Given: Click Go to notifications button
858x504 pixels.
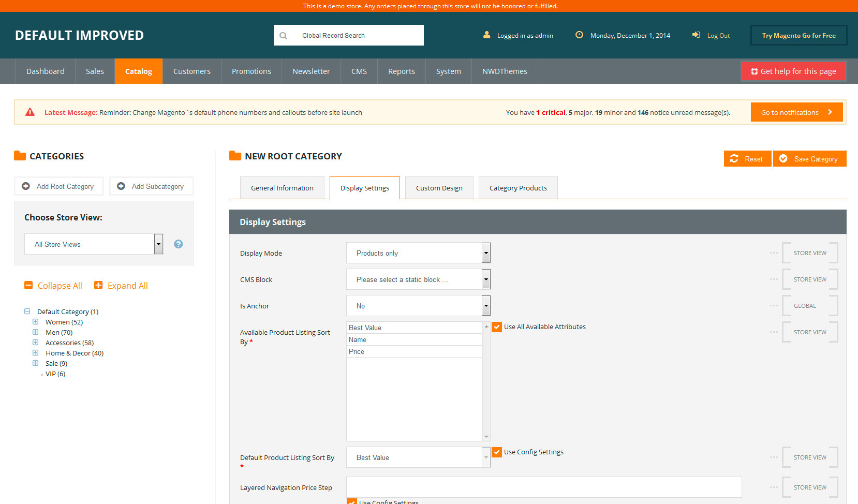Looking at the screenshot, I should click(x=796, y=112).
